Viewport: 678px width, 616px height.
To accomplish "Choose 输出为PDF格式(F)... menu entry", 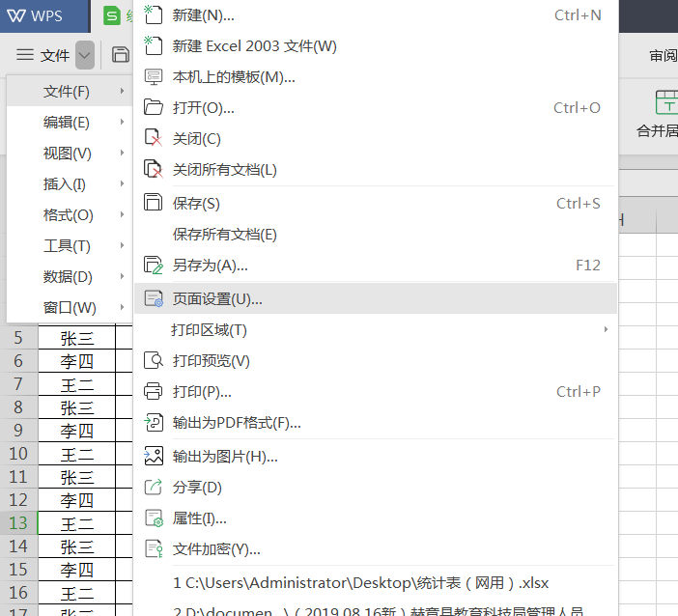I will 376,422.
